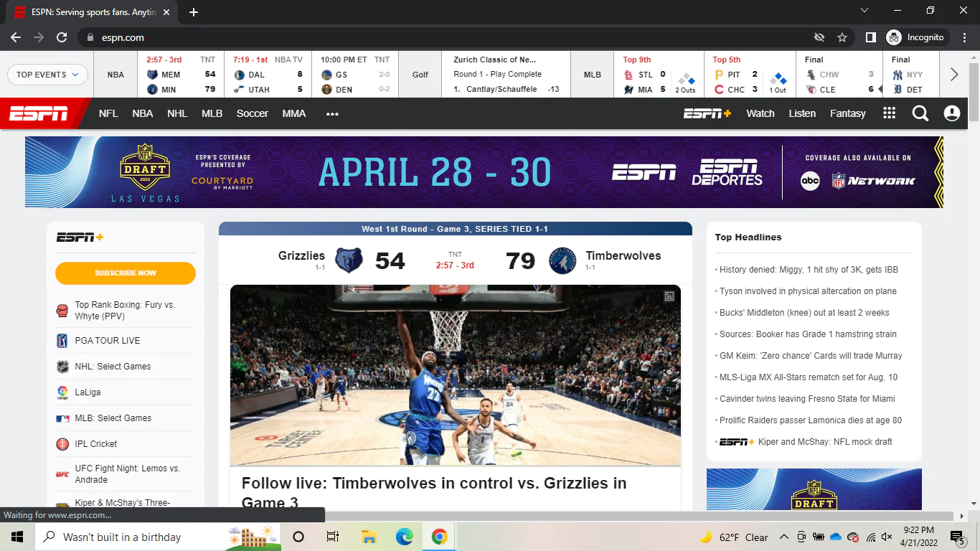Click the ESPN+ logo in navigation bar
Image resolution: width=980 pixels, height=551 pixels.
click(x=707, y=113)
